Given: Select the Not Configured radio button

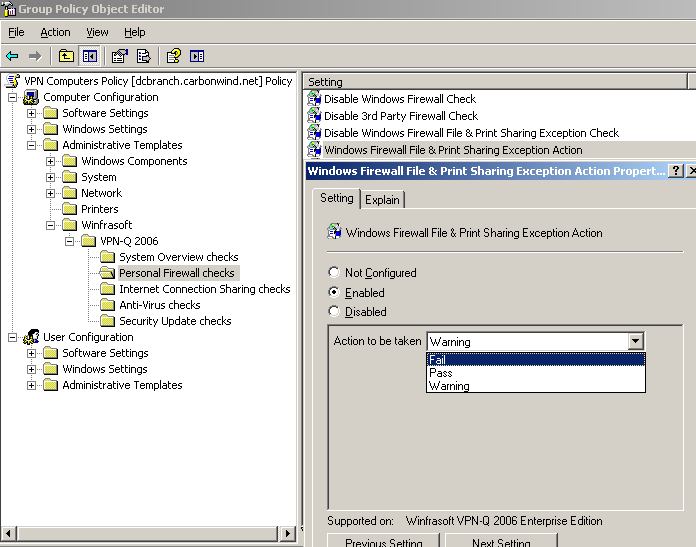Looking at the screenshot, I should (x=334, y=272).
